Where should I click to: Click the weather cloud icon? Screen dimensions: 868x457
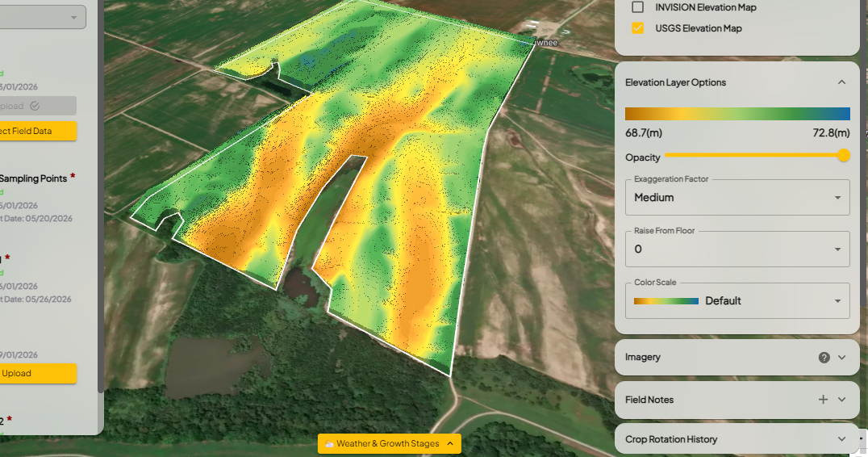(329, 444)
